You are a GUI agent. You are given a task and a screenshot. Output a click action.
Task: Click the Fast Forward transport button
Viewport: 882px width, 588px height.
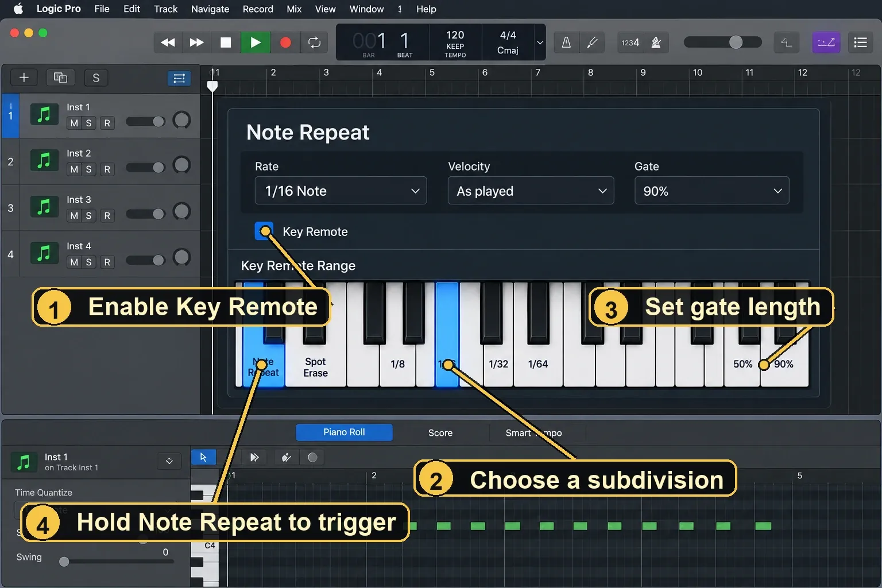[196, 42]
